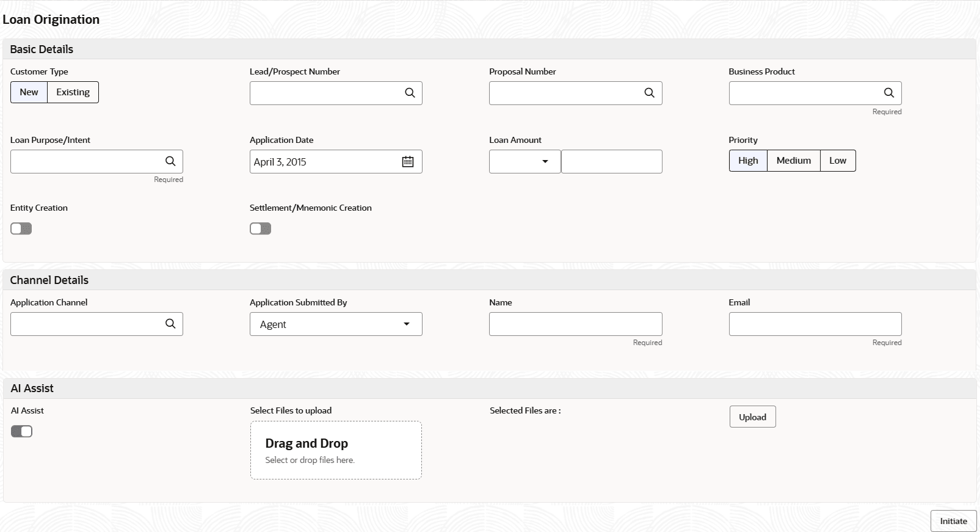Screen dimensions: 980x532
Task: Click the Initiate button
Action: click(x=953, y=521)
